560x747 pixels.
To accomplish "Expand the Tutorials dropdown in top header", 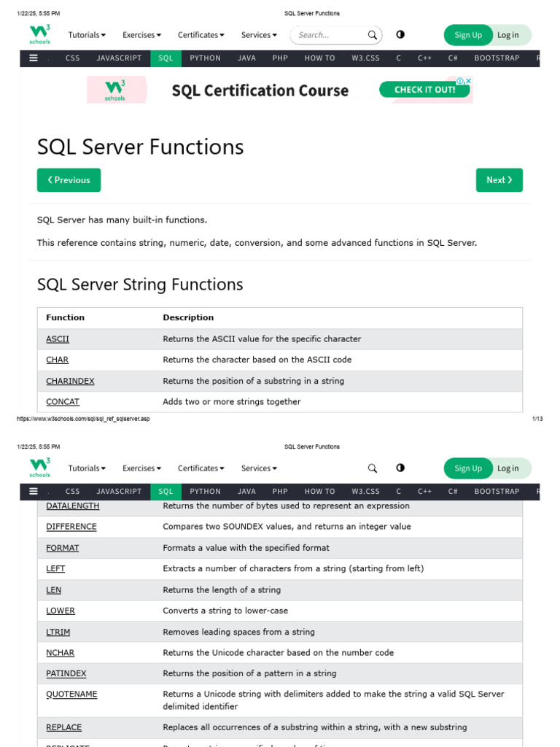I will point(87,35).
